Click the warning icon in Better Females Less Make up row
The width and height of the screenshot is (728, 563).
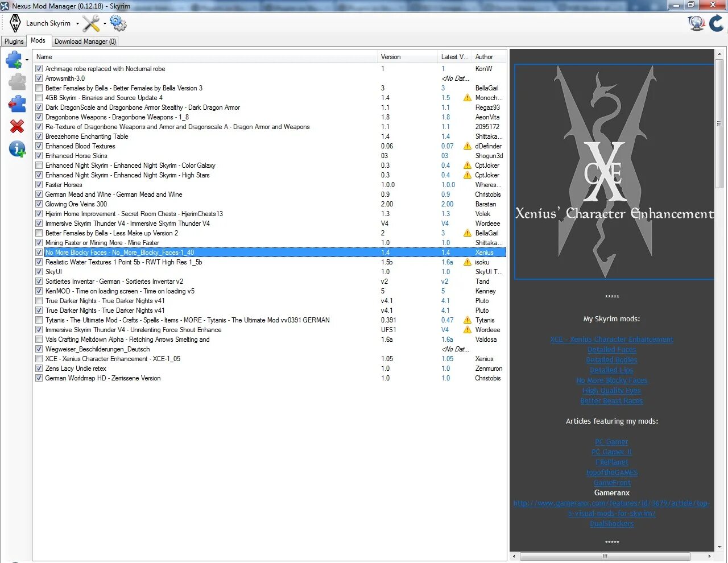coord(467,233)
